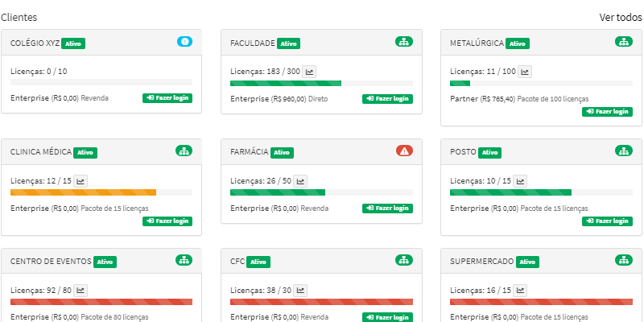Open hierarchy icon on POSTO card
The width and height of the screenshot is (644, 322).
click(624, 151)
